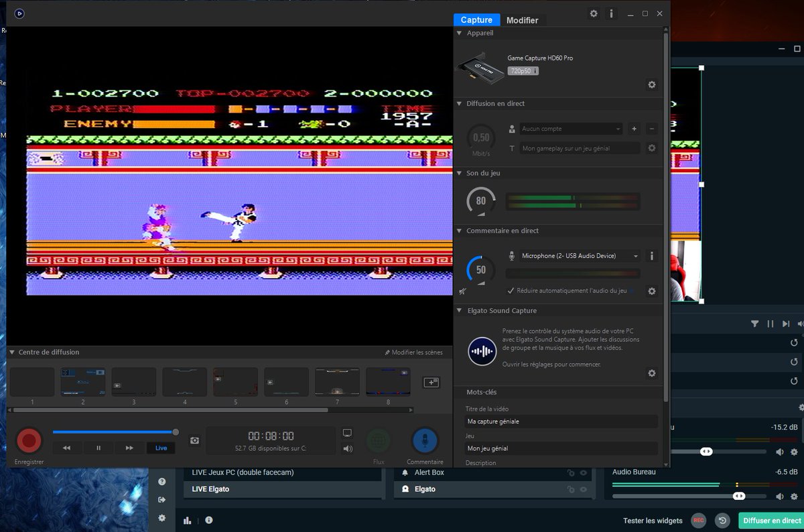Click muted microphone icon under commentary dial
The image size is (804, 532).
click(463, 291)
